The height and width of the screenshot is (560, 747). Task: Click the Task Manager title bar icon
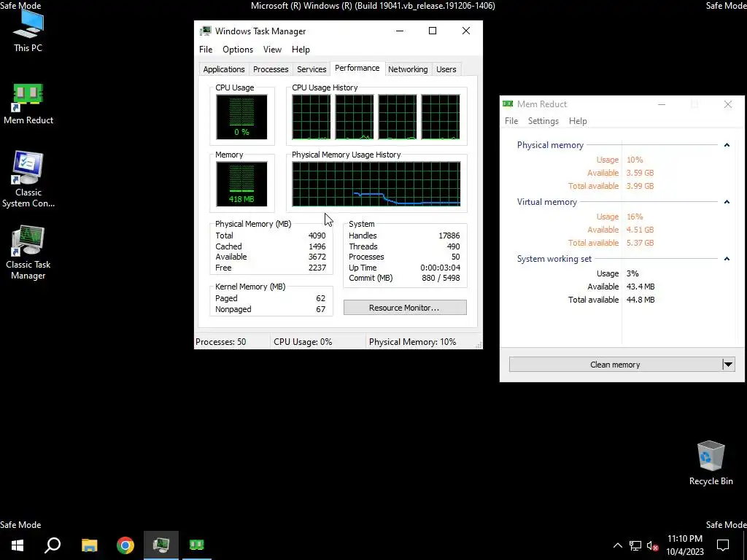[205, 31]
